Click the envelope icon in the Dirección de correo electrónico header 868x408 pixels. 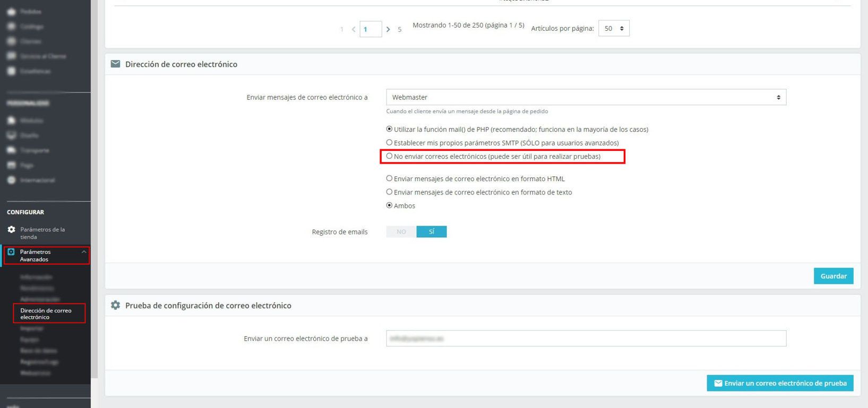coord(115,64)
